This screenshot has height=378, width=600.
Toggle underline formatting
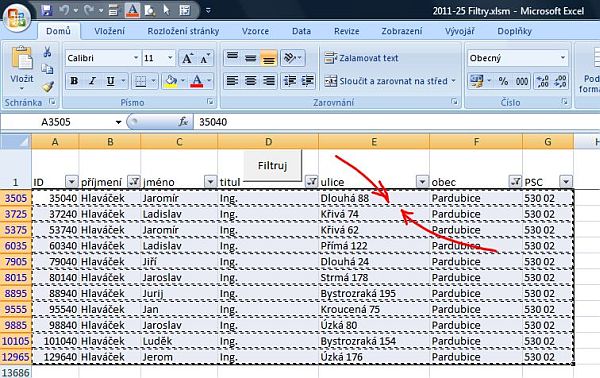[111, 81]
